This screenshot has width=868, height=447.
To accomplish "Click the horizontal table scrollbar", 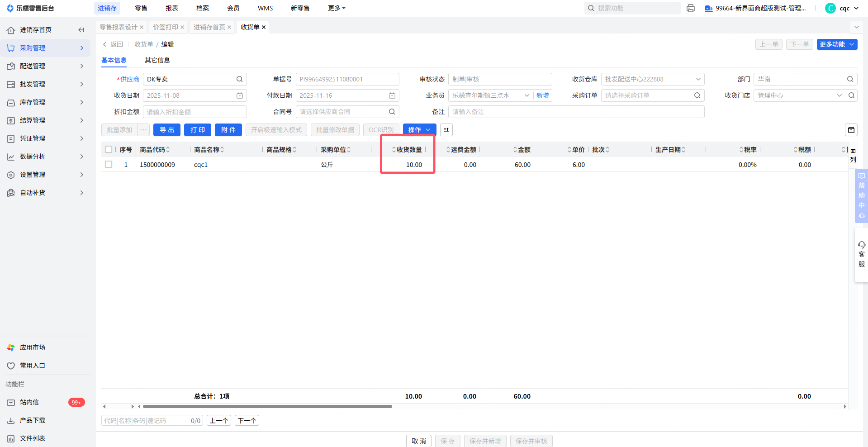I will click(267, 406).
